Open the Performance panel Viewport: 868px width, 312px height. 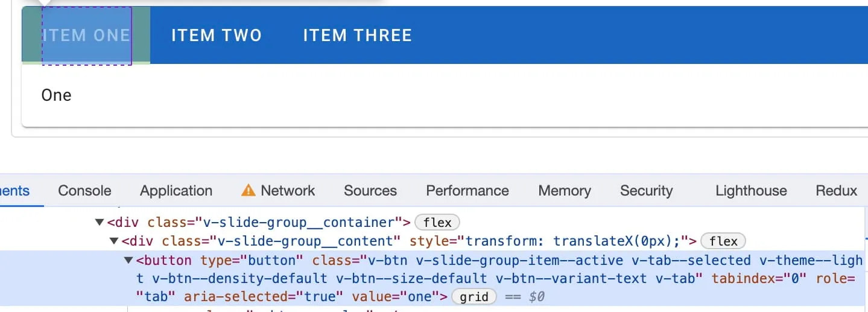pyautogui.click(x=467, y=191)
